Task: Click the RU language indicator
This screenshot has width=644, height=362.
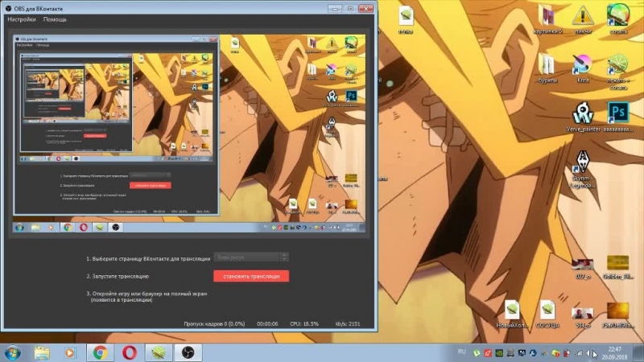Action: 461,352
